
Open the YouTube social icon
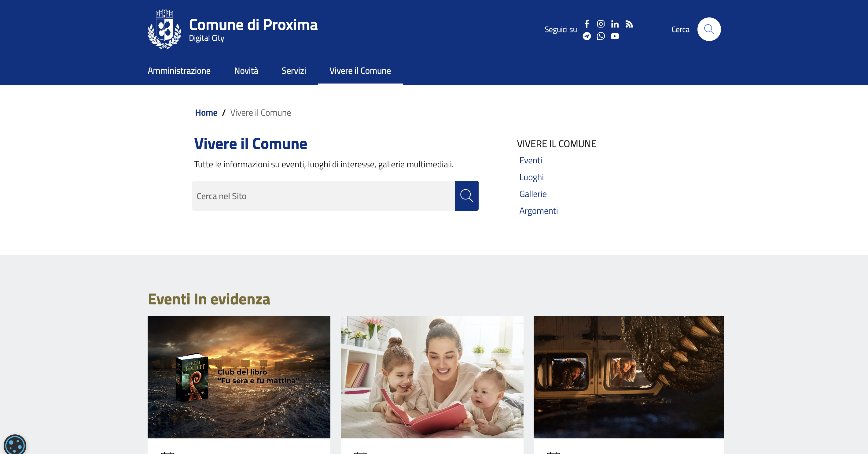[615, 36]
